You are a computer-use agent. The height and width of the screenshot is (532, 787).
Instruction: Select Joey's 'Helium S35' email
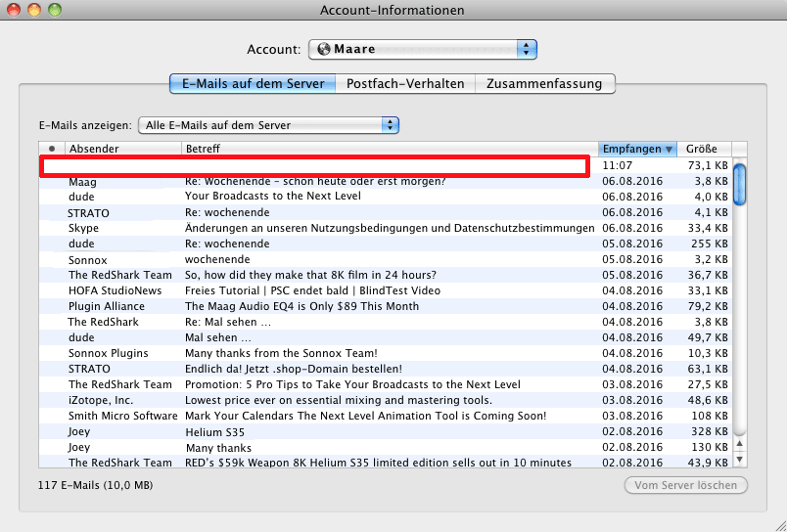pos(386,431)
